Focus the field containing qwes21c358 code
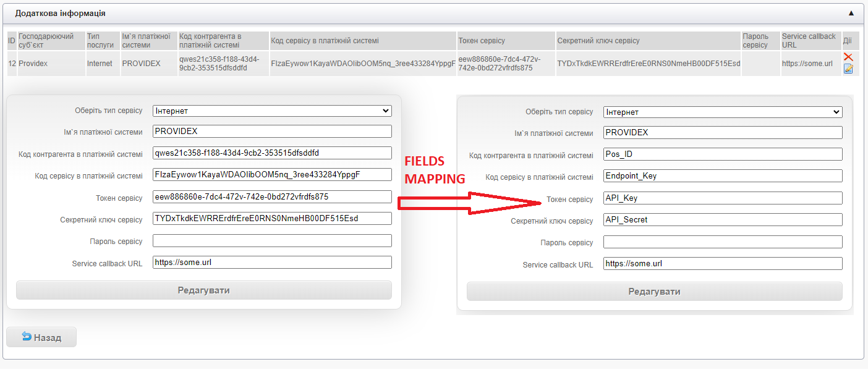 (272, 153)
